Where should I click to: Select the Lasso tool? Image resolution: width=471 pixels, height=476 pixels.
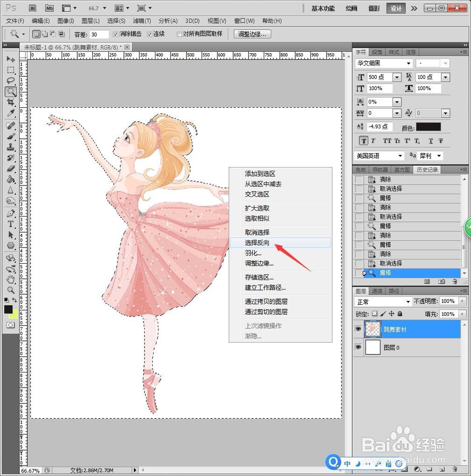(11, 81)
